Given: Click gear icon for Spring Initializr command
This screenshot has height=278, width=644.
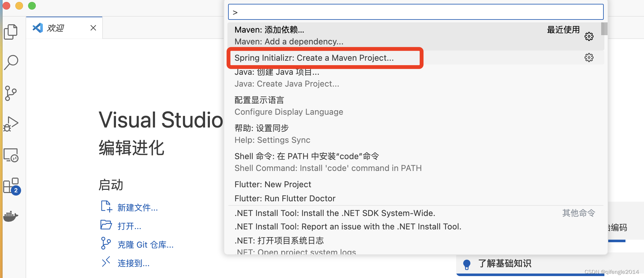Looking at the screenshot, I should 589,58.
